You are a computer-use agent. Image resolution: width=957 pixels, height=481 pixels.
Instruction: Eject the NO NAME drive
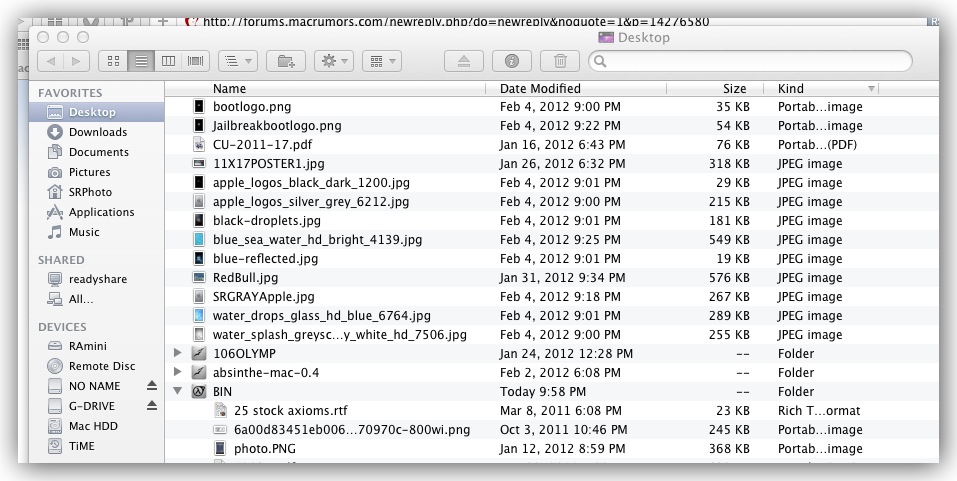tap(152, 386)
